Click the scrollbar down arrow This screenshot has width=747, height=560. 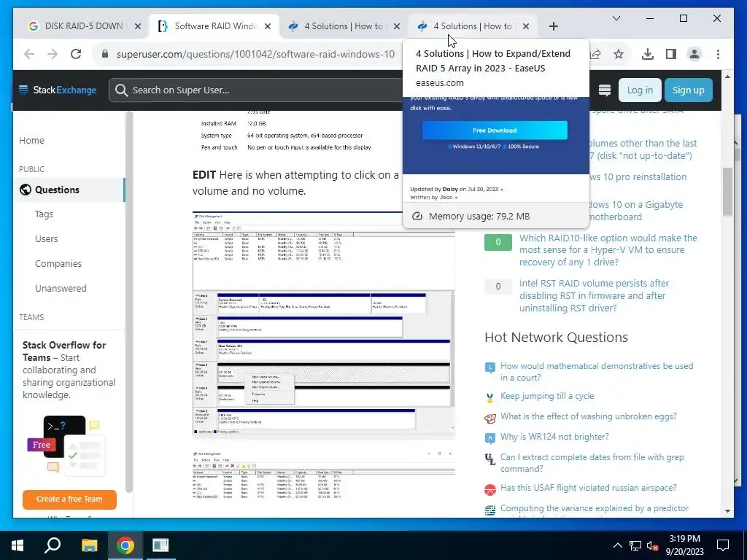(727, 511)
